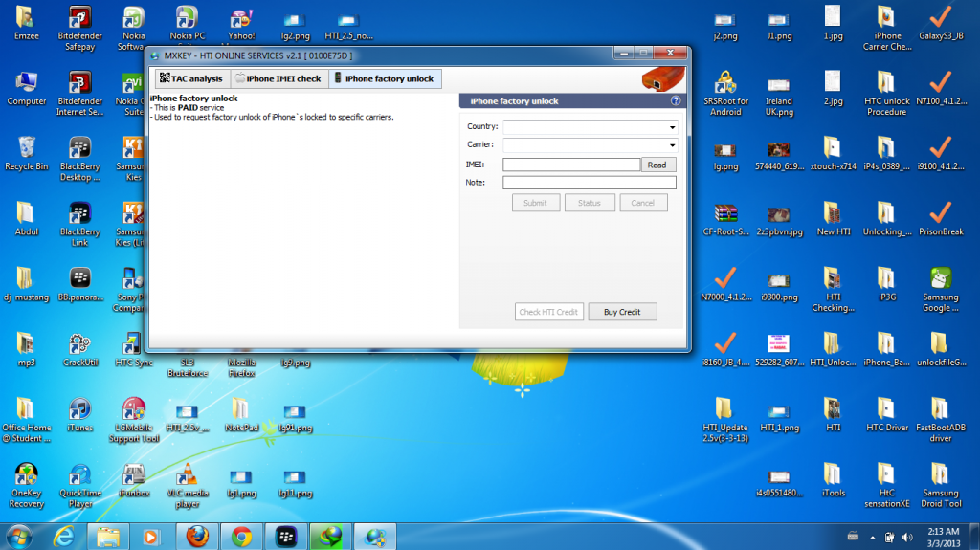980x550 pixels.
Task: Open the iPhone Carrier Che... folder
Action: click(887, 28)
